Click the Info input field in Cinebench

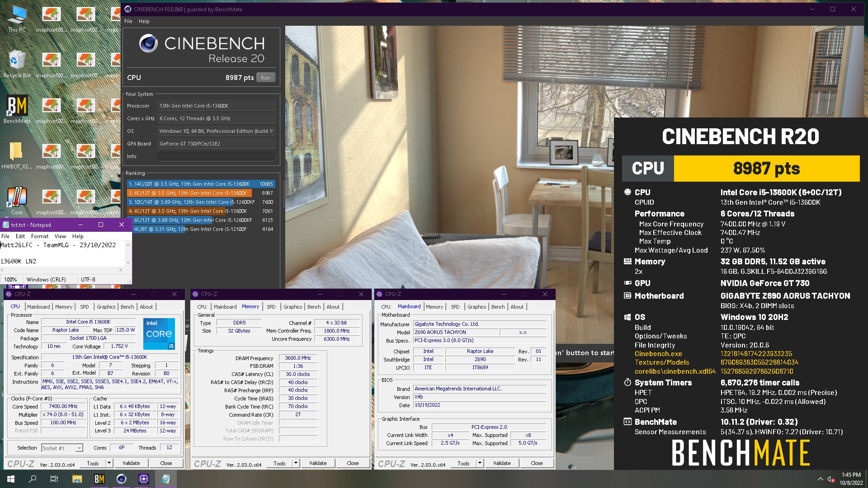(x=216, y=156)
